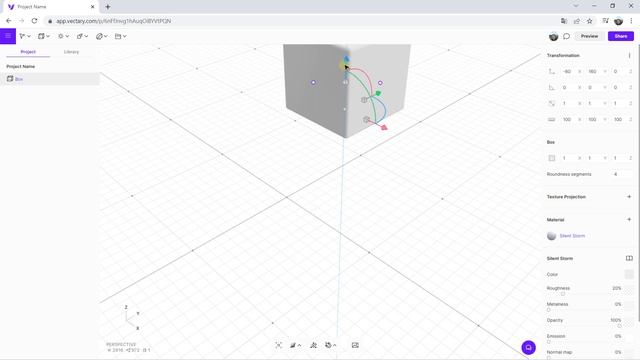Click the zoom-to-fit frame icon in the bottom toolbar

point(279,345)
